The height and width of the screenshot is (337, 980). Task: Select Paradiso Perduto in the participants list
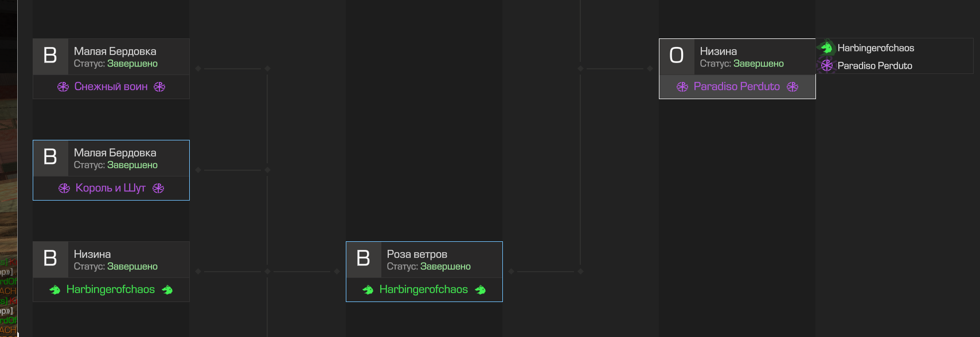874,65
